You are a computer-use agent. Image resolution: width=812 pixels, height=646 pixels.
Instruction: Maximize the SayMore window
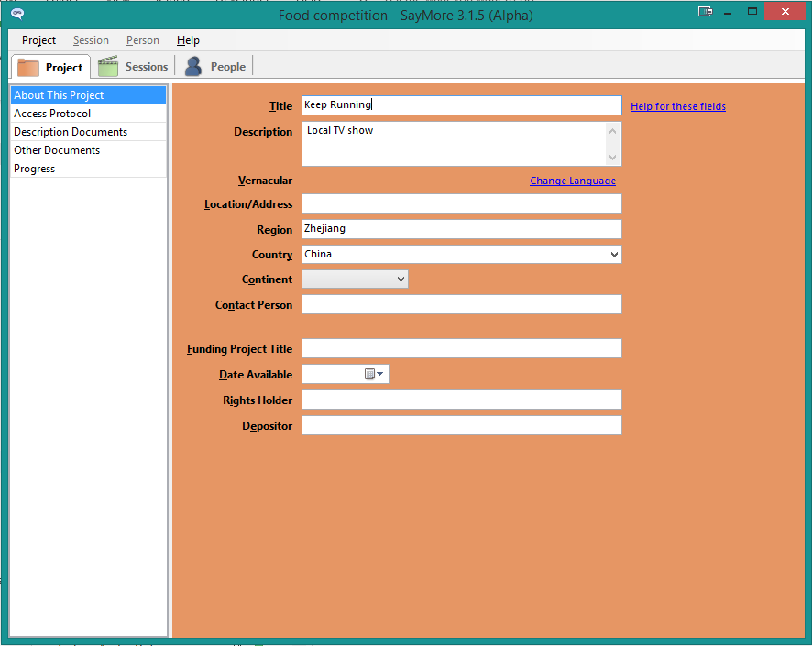tap(752, 11)
